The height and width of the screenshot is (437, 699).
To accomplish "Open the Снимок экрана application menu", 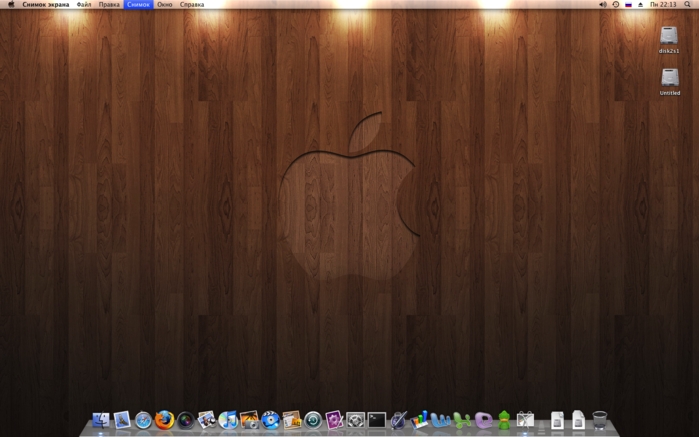I will 45,4.
